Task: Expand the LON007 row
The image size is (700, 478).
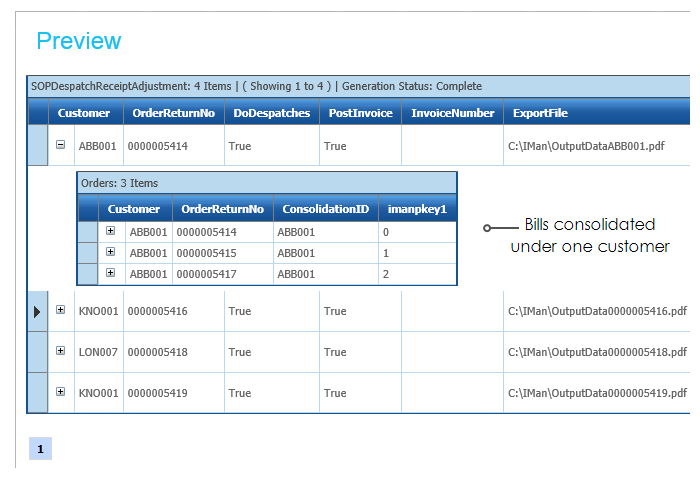Action: [x=61, y=351]
